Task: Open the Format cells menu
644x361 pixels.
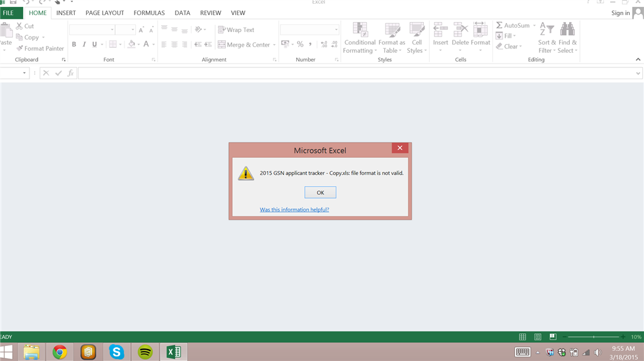Action: pyautogui.click(x=480, y=37)
